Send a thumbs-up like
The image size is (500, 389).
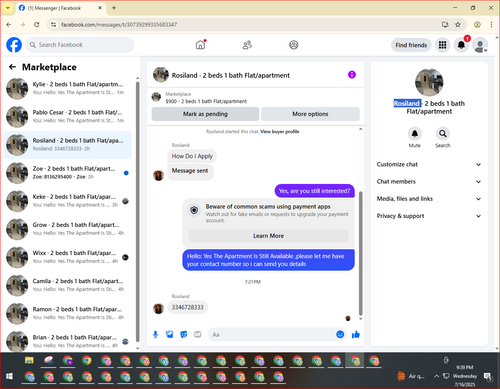click(356, 334)
